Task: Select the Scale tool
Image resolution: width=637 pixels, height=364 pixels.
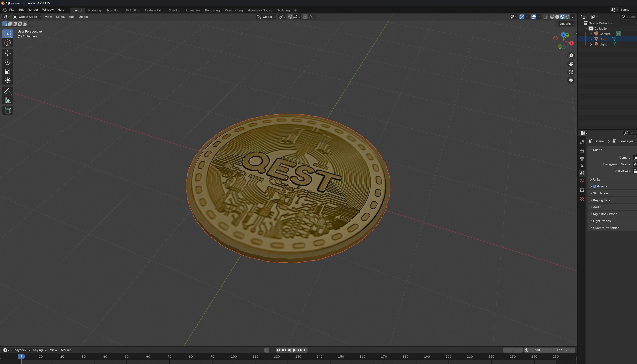Action: click(x=7, y=71)
